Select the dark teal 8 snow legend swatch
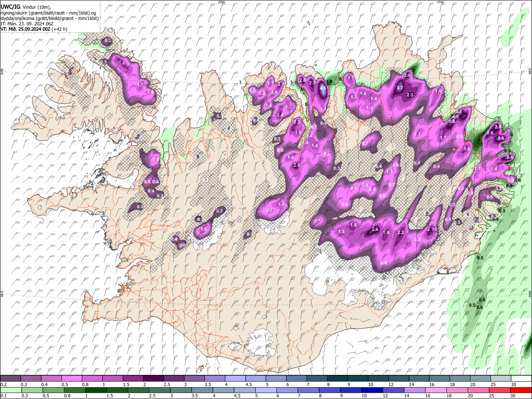532x399 pixels. pos(337,379)
